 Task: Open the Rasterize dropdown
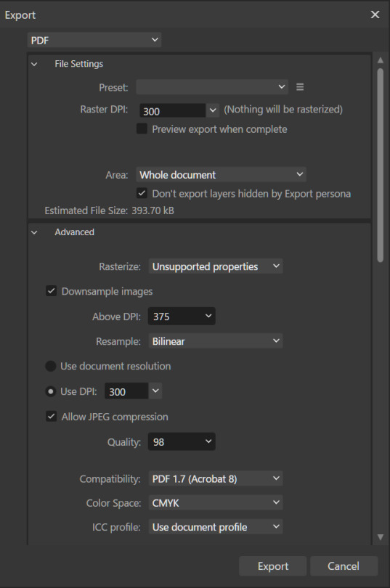(x=216, y=266)
